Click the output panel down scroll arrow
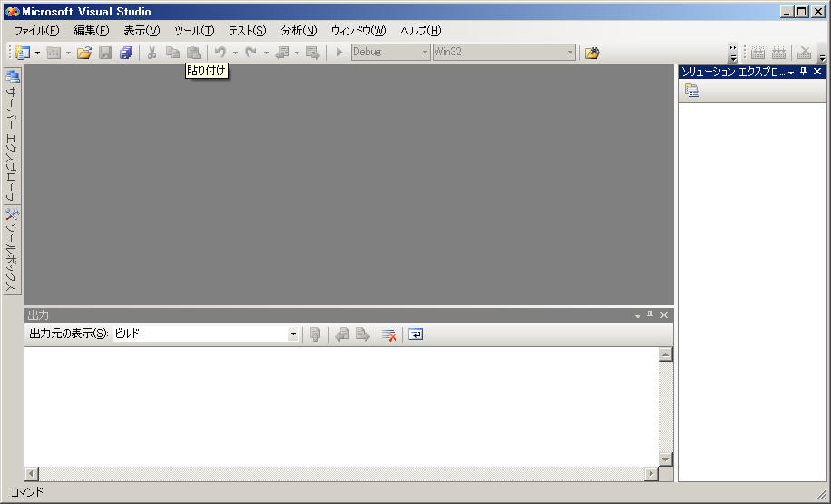 [666, 460]
